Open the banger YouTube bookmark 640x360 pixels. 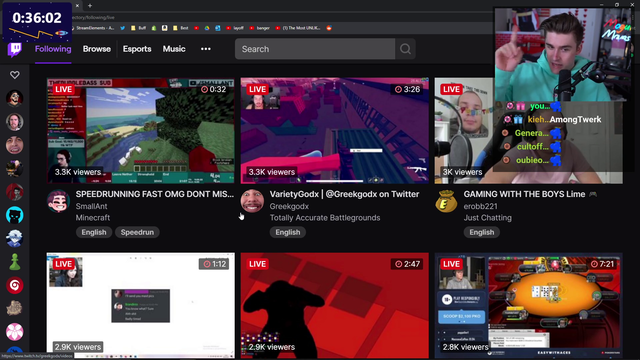pos(260,28)
